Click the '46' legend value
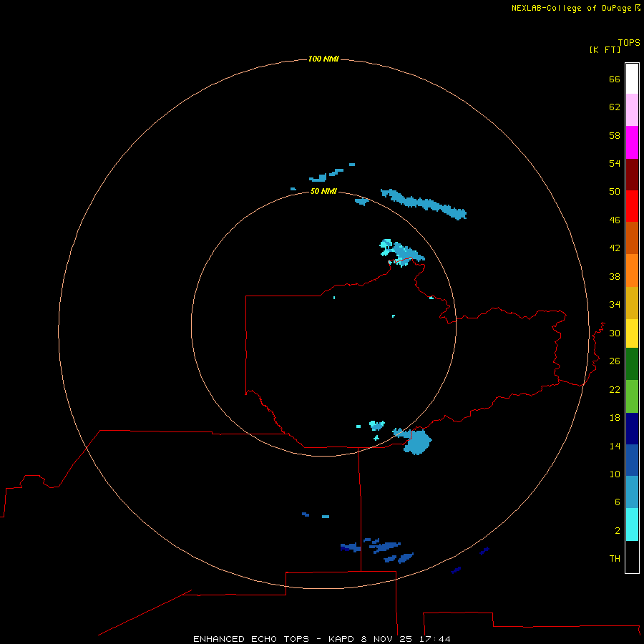 pyautogui.click(x=615, y=220)
